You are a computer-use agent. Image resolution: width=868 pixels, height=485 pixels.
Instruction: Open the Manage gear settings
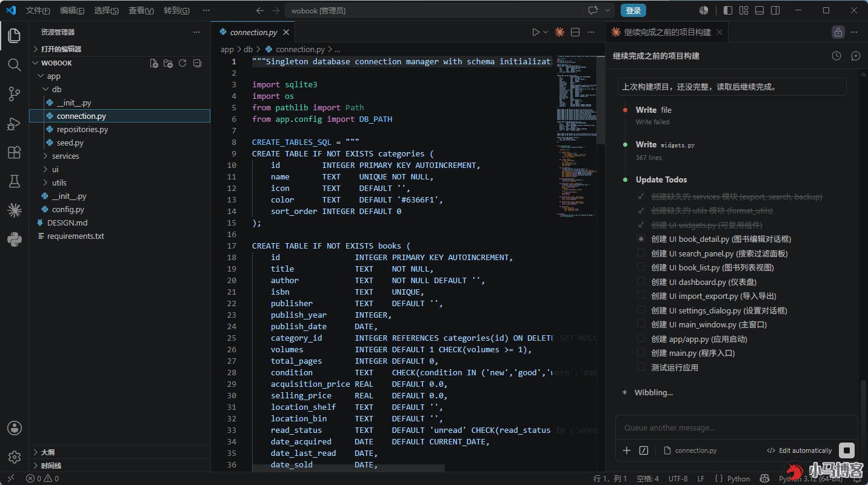pos(15,457)
